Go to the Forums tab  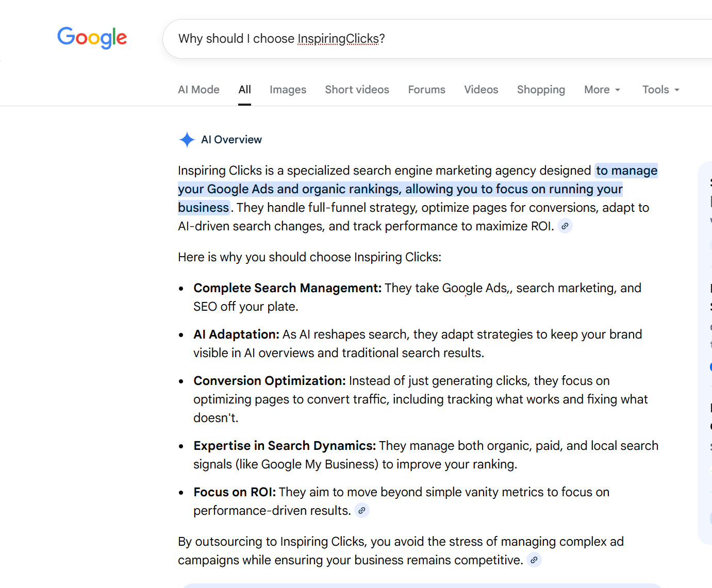[x=426, y=90]
